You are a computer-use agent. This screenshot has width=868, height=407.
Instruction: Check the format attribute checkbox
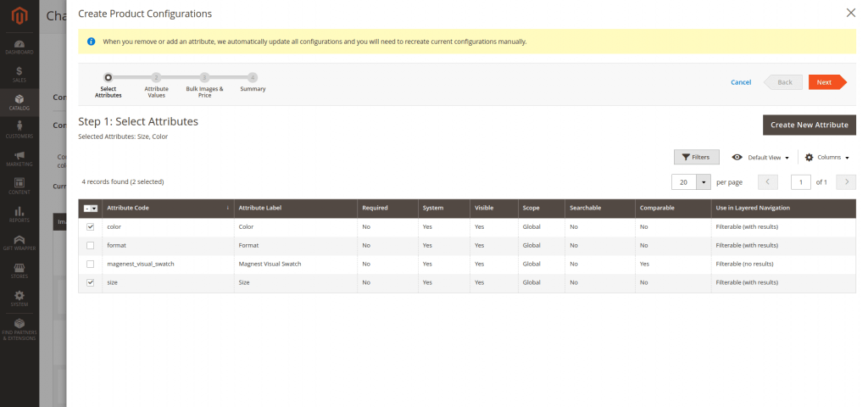pos(91,245)
